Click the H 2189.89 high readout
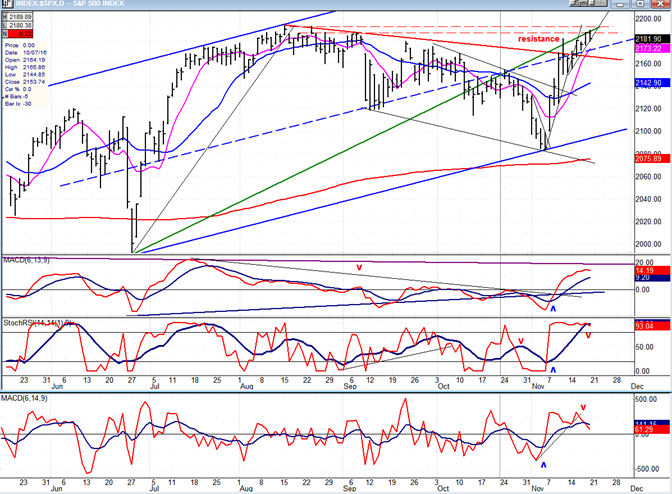 [18, 17]
